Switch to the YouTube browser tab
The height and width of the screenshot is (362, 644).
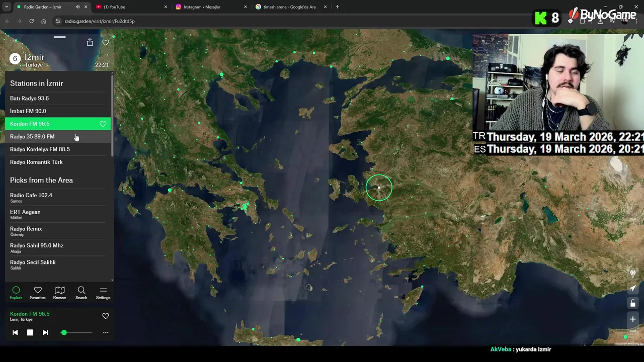tap(131, 7)
